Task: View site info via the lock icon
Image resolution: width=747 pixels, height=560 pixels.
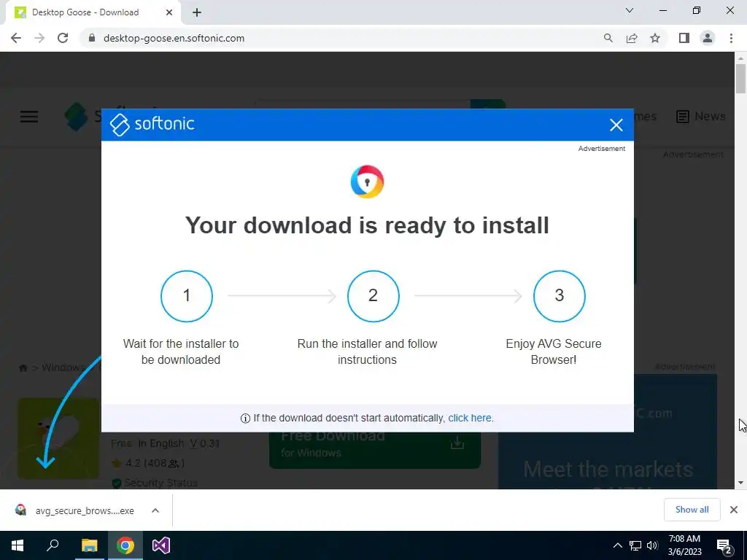Action: (92, 38)
